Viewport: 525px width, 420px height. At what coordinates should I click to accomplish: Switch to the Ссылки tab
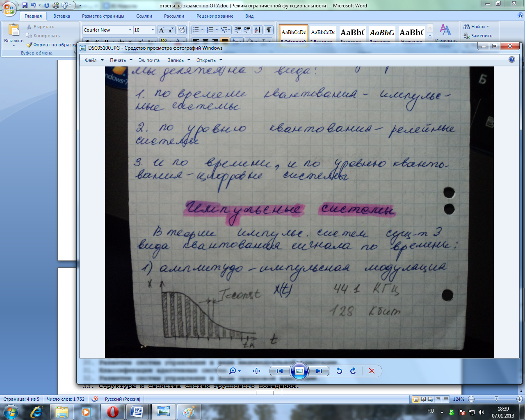pyautogui.click(x=144, y=16)
